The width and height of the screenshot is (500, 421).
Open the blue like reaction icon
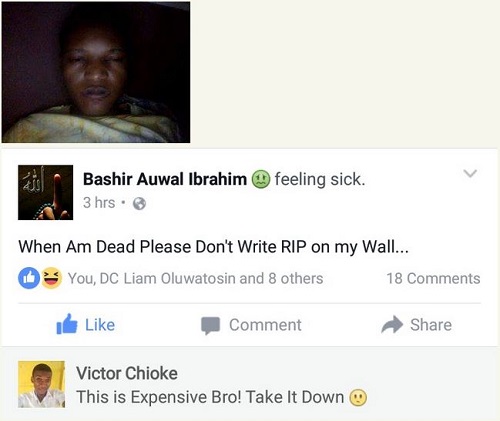tap(29, 278)
